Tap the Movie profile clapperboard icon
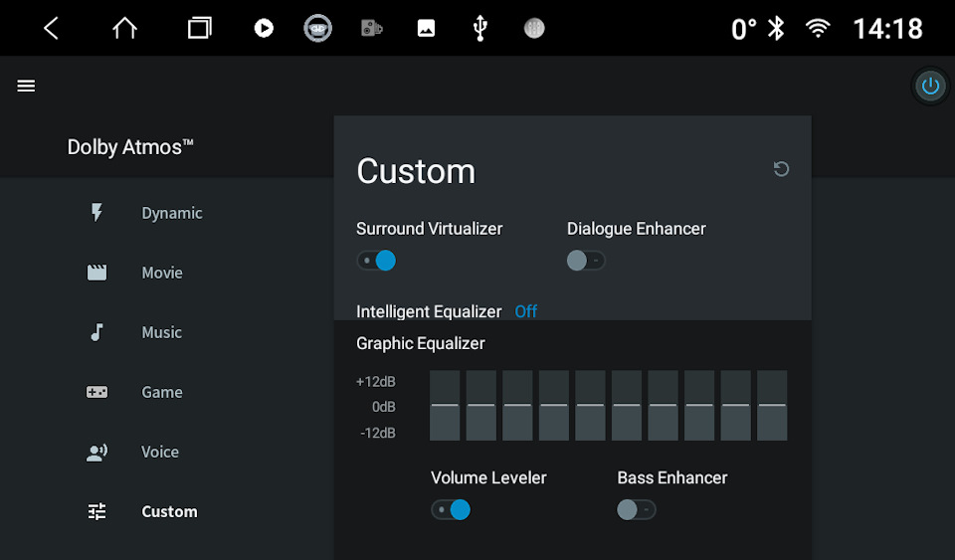Viewport: 955px width, 560px height. click(96, 273)
